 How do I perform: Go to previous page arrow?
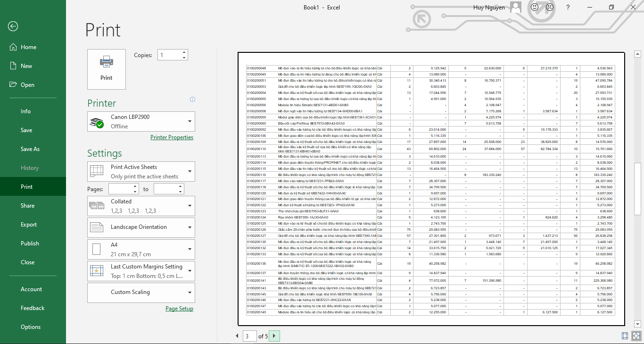click(x=237, y=336)
